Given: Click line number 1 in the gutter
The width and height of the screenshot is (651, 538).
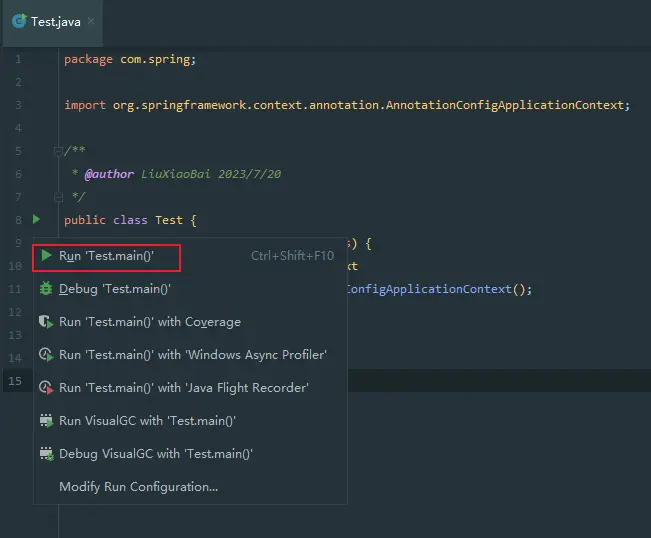Looking at the screenshot, I should (18, 59).
